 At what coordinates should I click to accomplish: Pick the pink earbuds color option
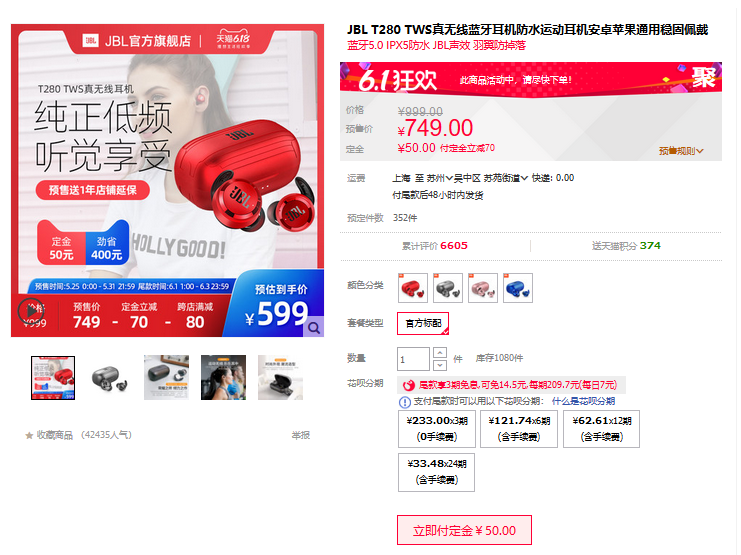483,288
